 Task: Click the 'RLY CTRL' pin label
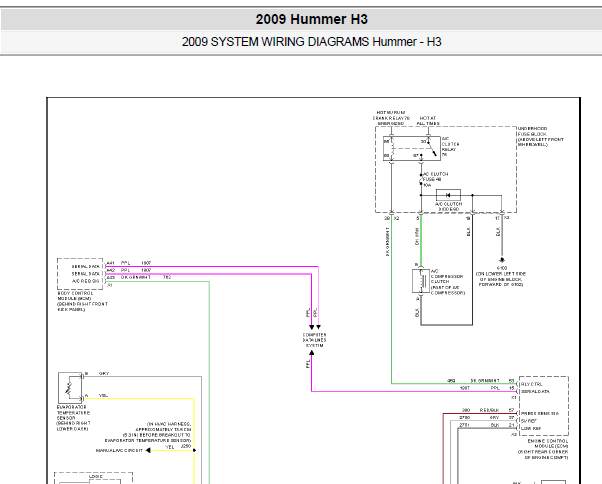tap(531, 384)
